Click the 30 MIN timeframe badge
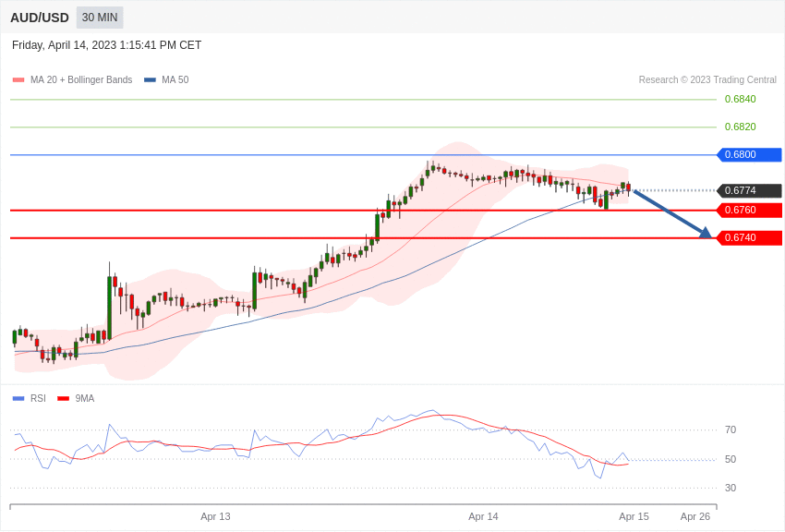The width and height of the screenshot is (785, 532). 100,18
